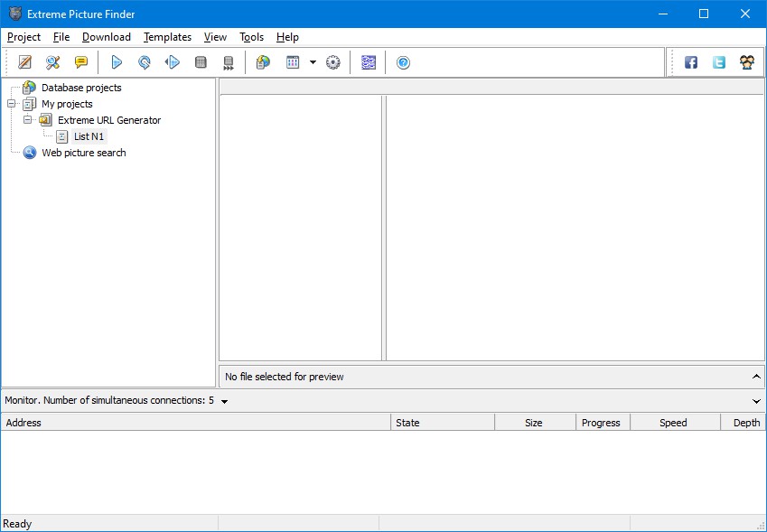Click the Web picture search magnifier icon
767x532 pixels.
pyautogui.click(x=29, y=153)
